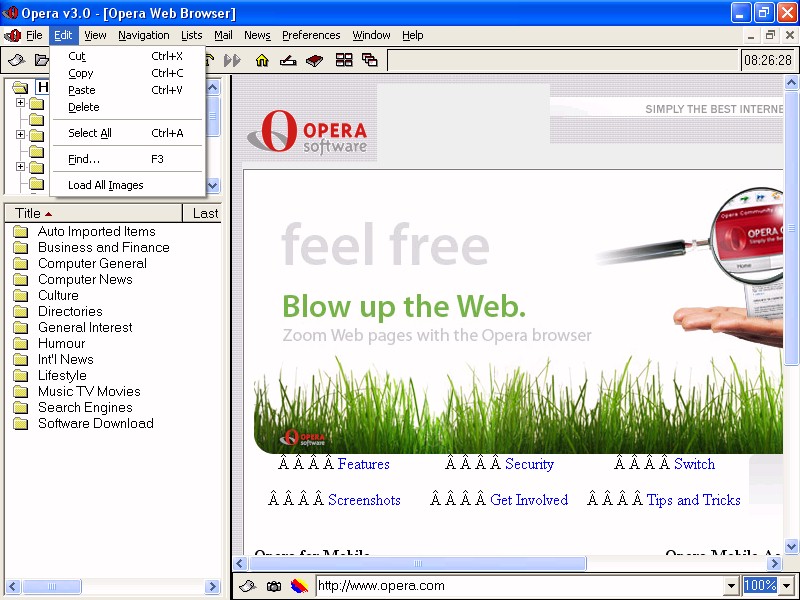Screen dimensions: 800x600
Task: Sort the list by the Title column header
Action: 93,213
